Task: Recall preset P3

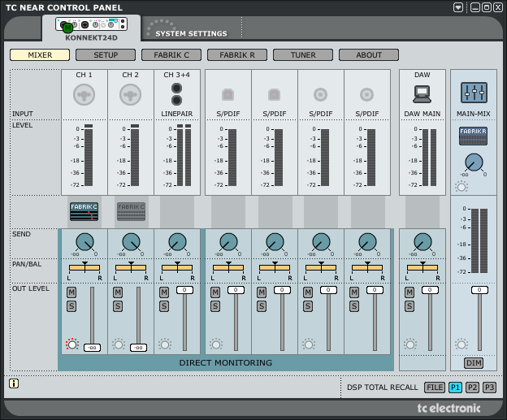Action: coord(490,388)
